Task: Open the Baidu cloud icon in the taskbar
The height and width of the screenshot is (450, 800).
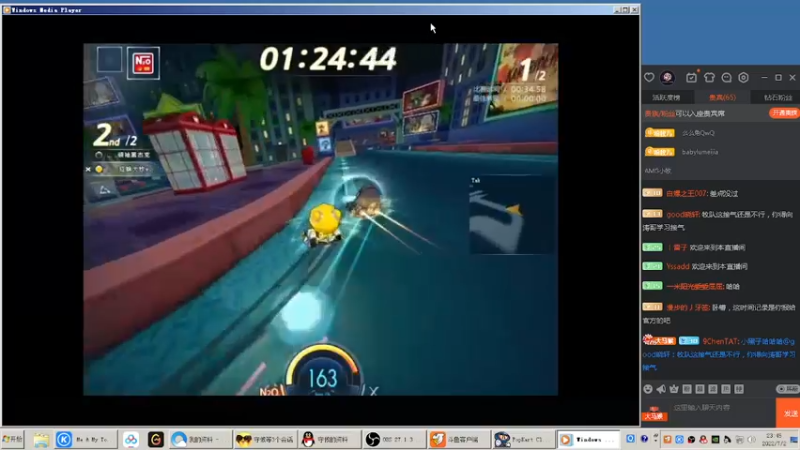Action: [131, 439]
